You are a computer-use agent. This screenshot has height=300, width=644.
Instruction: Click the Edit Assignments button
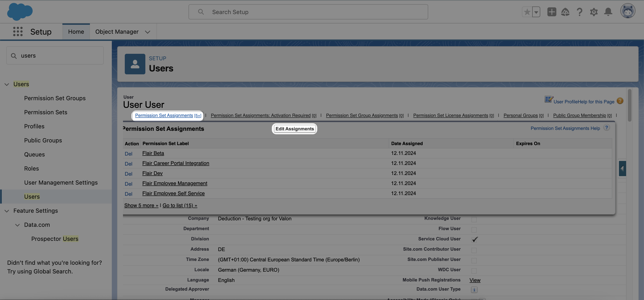(x=294, y=129)
